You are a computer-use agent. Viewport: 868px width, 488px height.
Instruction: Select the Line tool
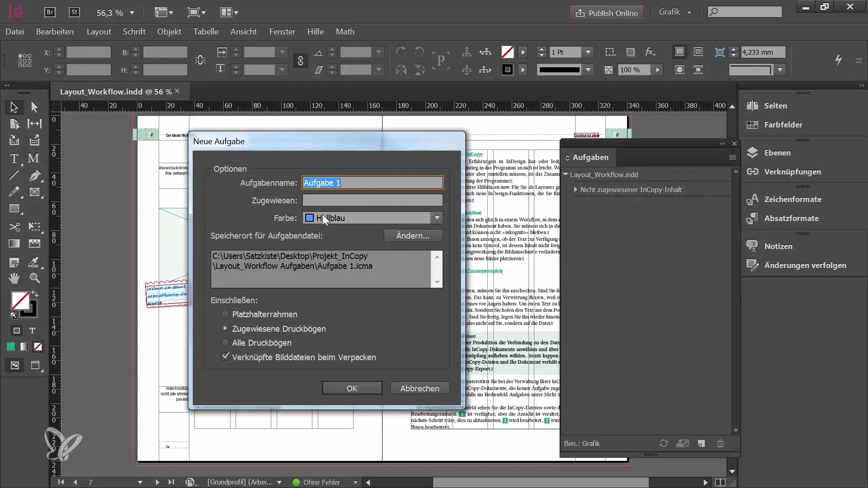tap(14, 175)
